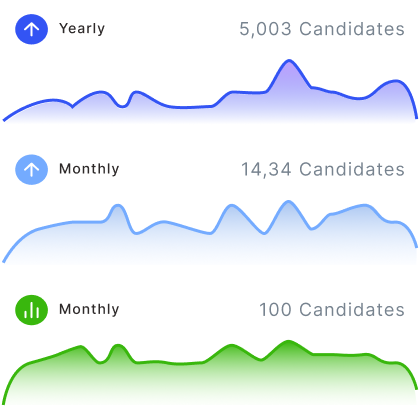Click the tallest peak of the green chart
Image resolution: width=420 pixels, height=408 pixels.
[288, 342]
